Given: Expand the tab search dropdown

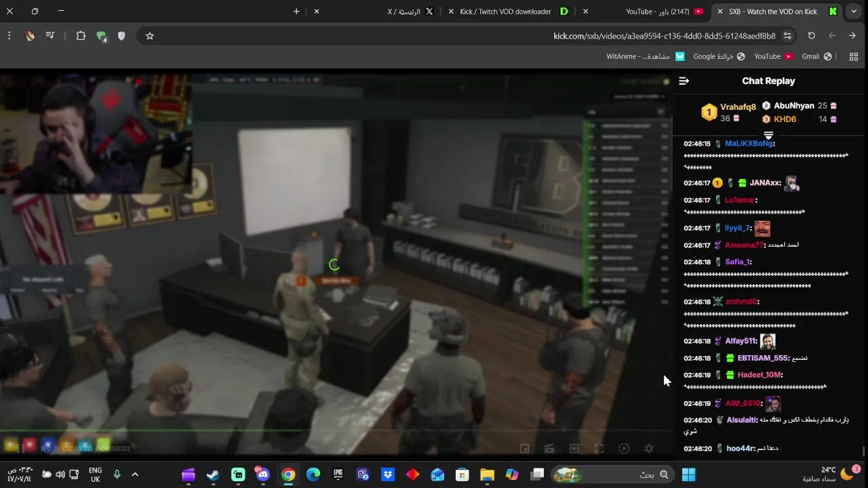Looking at the screenshot, I should (x=854, y=12).
